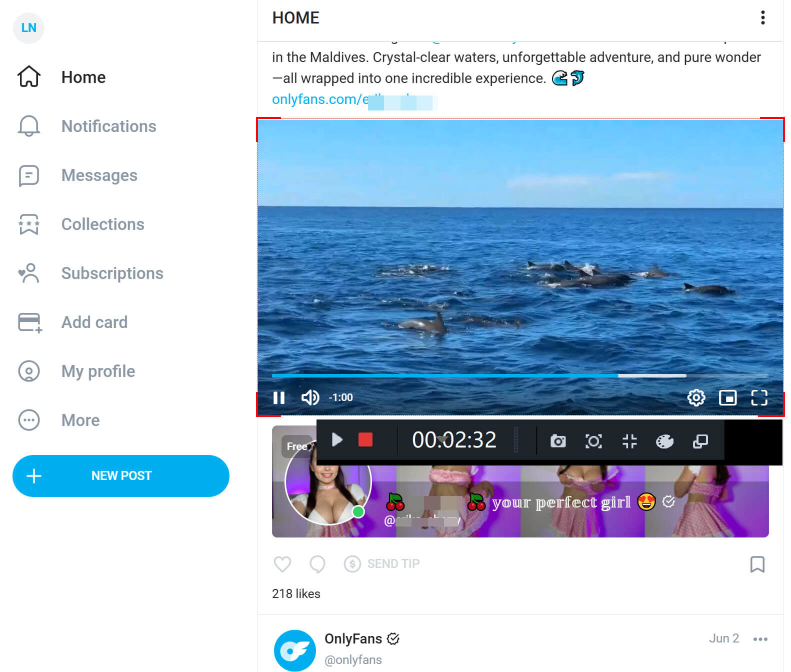Click the NEW POST button

point(121,475)
